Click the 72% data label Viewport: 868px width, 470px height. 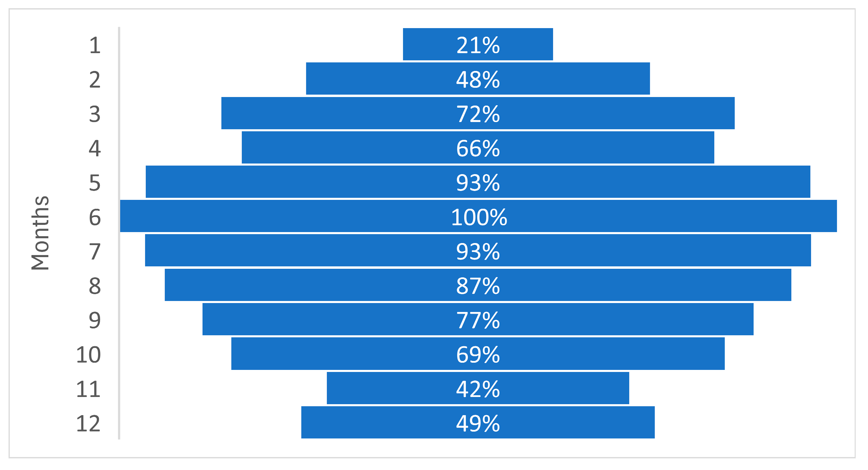coord(478,114)
